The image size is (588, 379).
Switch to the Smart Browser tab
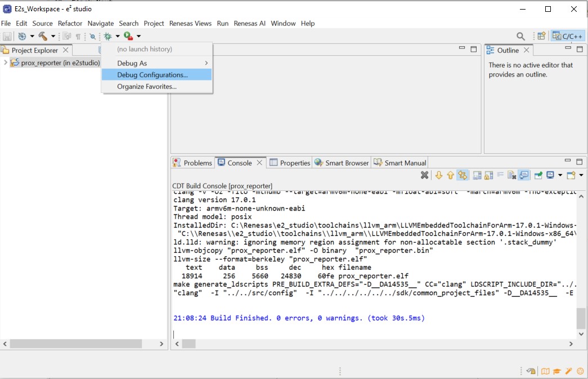pos(342,163)
